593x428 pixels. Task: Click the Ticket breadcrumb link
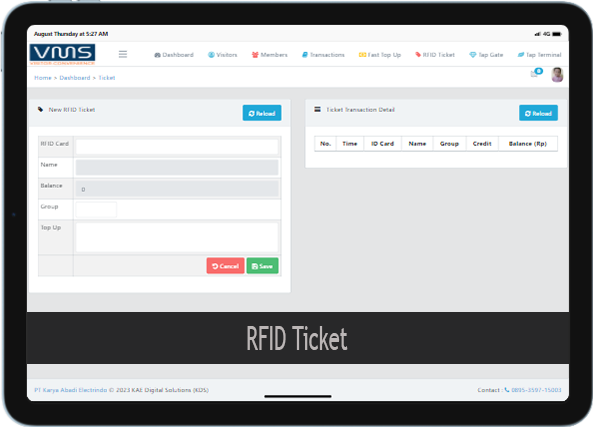point(107,78)
